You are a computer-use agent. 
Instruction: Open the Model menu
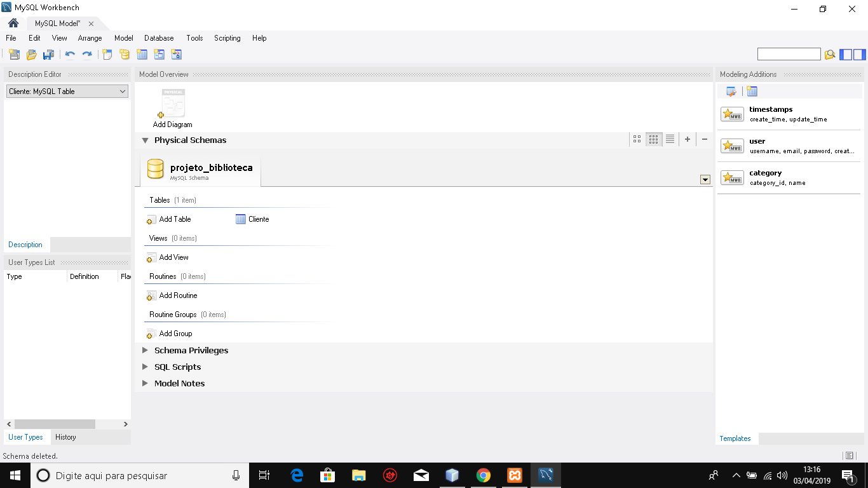point(123,38)
